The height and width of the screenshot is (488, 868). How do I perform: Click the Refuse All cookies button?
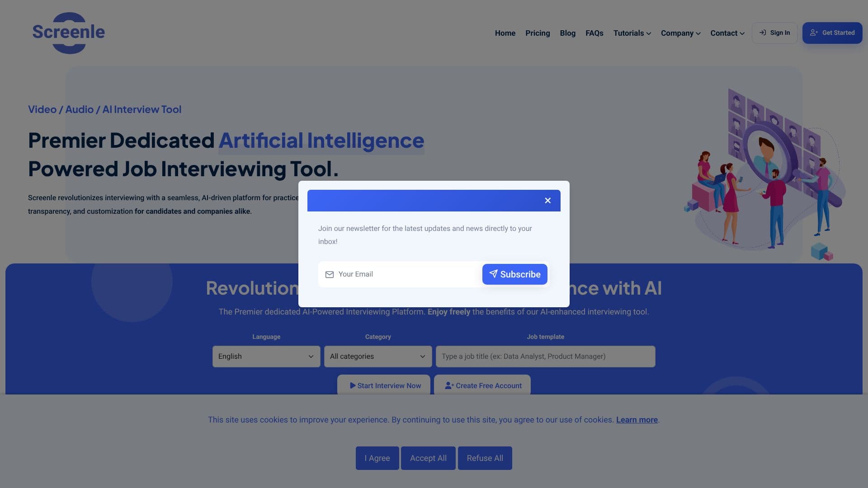point(485,458)
